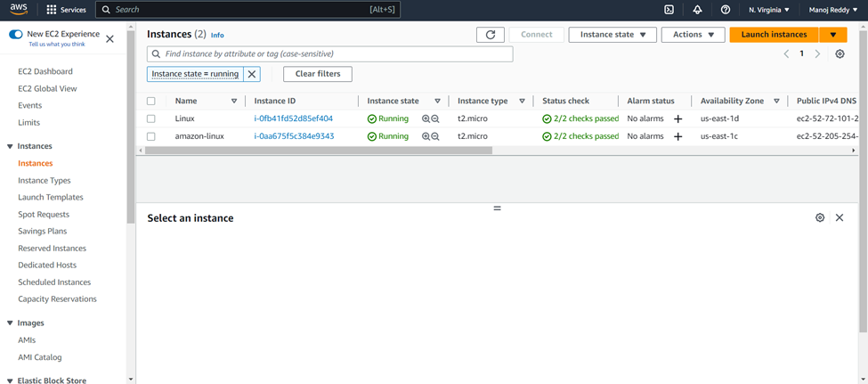The height and width of the screenshot is (384, 868).
Task: Open Instance Types page
Action: [x=45, y=181]
